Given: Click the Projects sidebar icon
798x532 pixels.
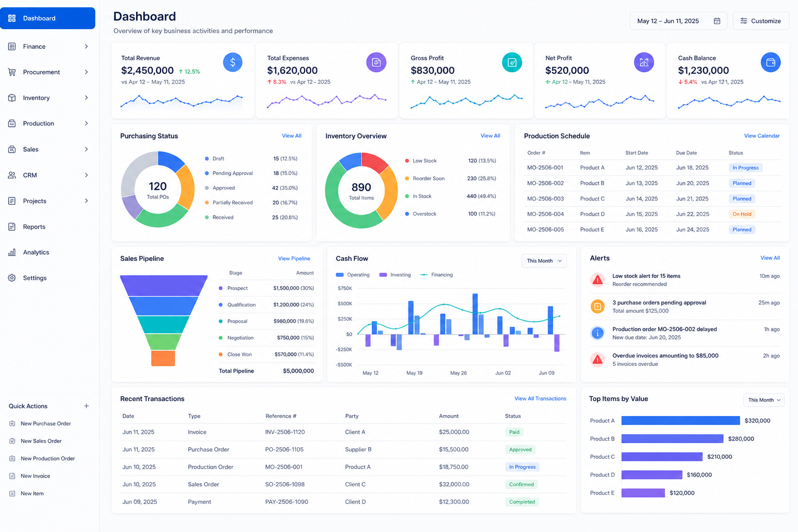Looking at the screenshot, I should click(12, 201).
